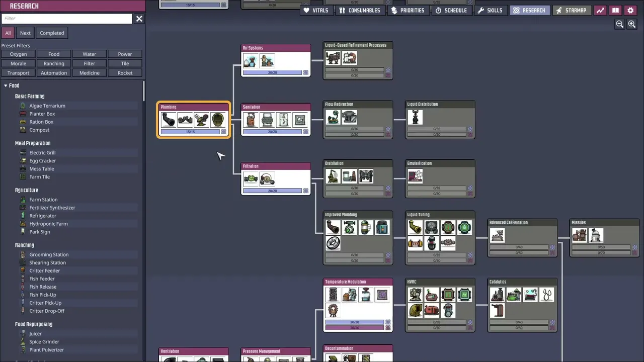
Task: Click the black pipe icon in Plumbing card
Action: 169,120
